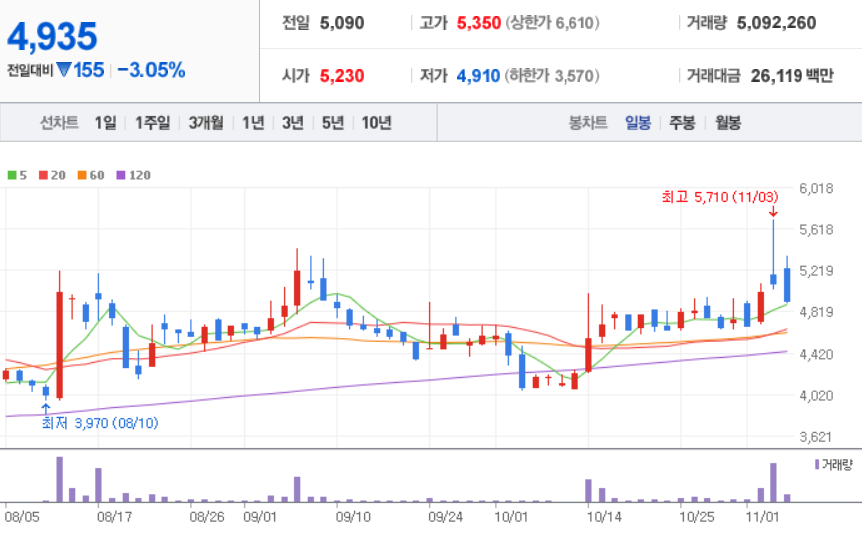Click the 09/24 date axis label
This screenshot has height=541, width=862.
445,517
